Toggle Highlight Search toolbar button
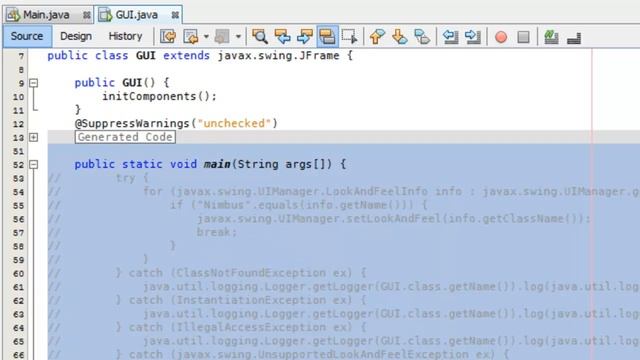The image size is (640, 360). 327,37
